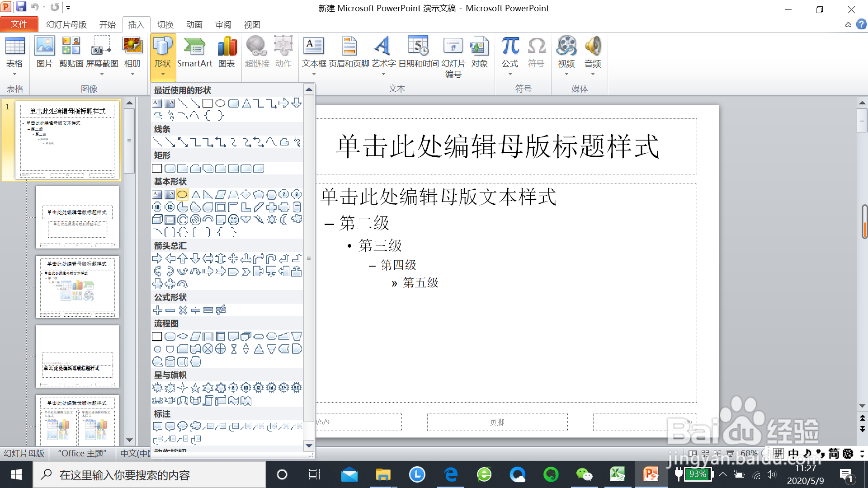
Task: Select the plus sign in 公式形状
Action: click(x=157, y=310)
